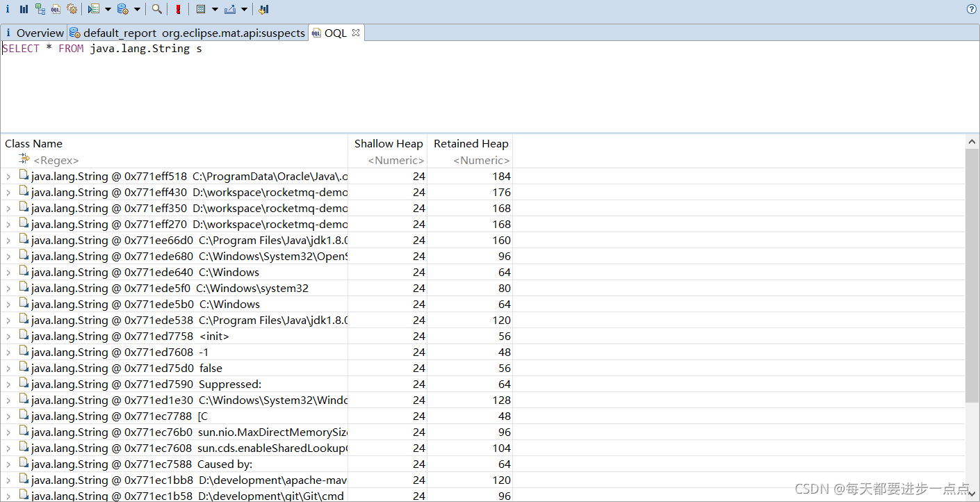Expand the String 0x771ede5f0 row
The image size is (980, 502).
click(8, 289)
